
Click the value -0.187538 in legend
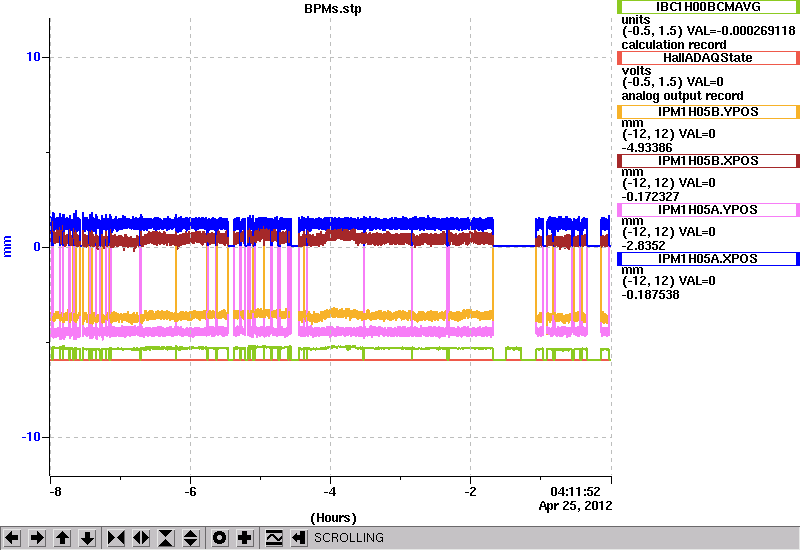tap(651, 295)
